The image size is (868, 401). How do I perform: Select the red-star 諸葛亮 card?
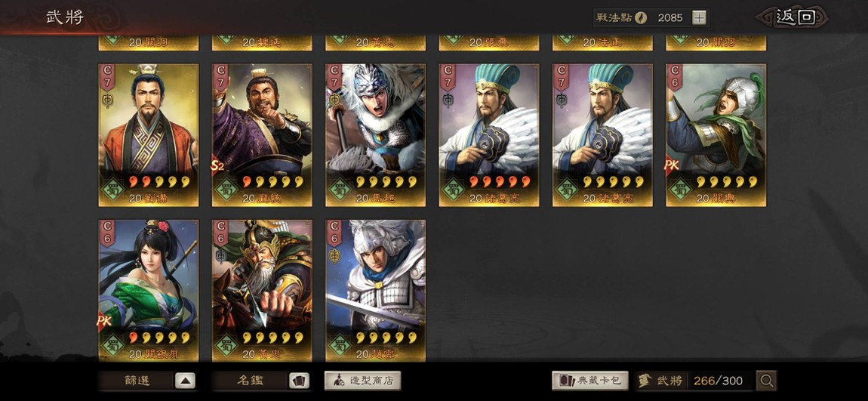click(x=489, y=135)
